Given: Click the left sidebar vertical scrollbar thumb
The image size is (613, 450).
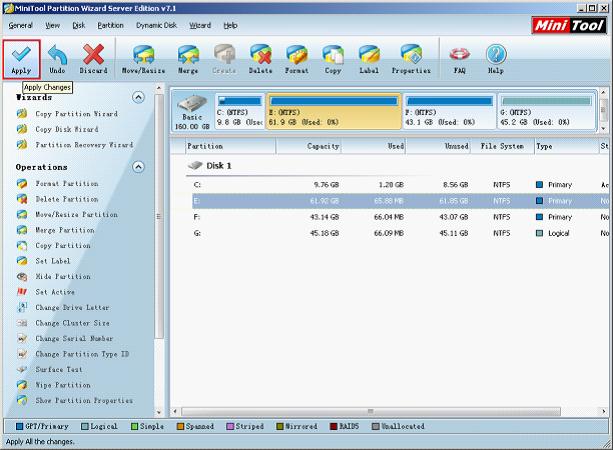Looking at the screenshot, I should (x=159, y=216).
